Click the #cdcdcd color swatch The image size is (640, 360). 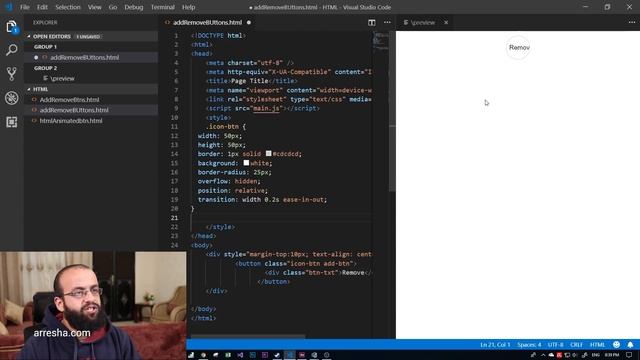(268, 153)
